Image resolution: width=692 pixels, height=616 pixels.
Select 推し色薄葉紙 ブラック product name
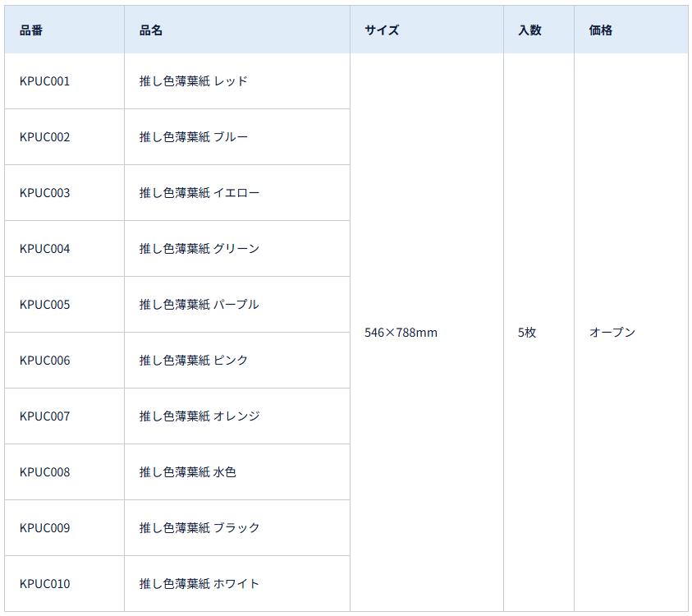tap(199, 528)
